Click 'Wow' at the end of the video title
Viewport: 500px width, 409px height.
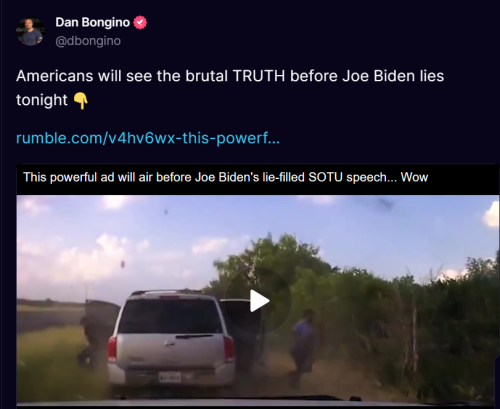pos(414,177)
